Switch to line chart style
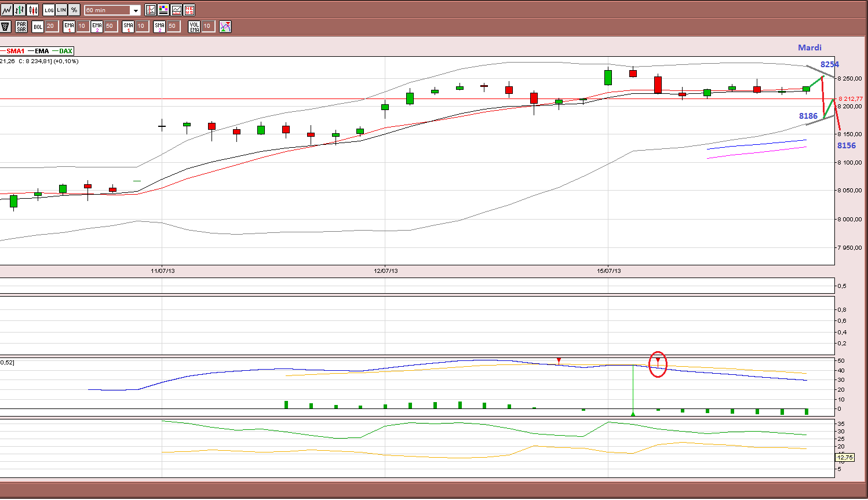Viewport: 868px width, 500px height. point(6,10)
